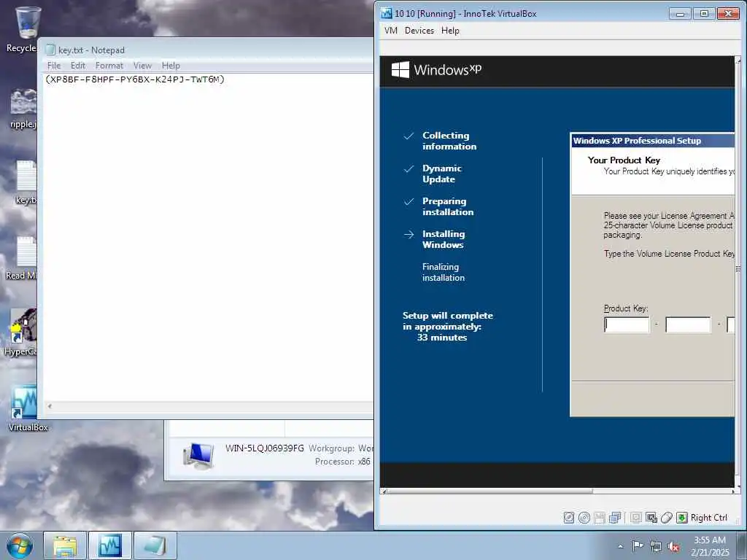Open Action Center flag tray icon
Image resolution: width=747 pixels, height=560 pixels.
tap(638, 545)
